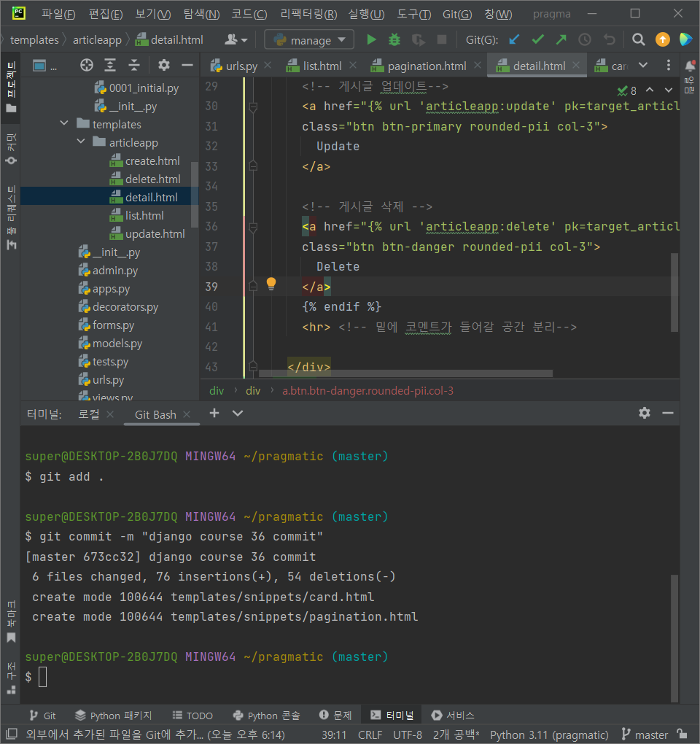This screenshot has height=744, width=700.
Task: Open terminal settings gear
Action: tap(644, 413)
